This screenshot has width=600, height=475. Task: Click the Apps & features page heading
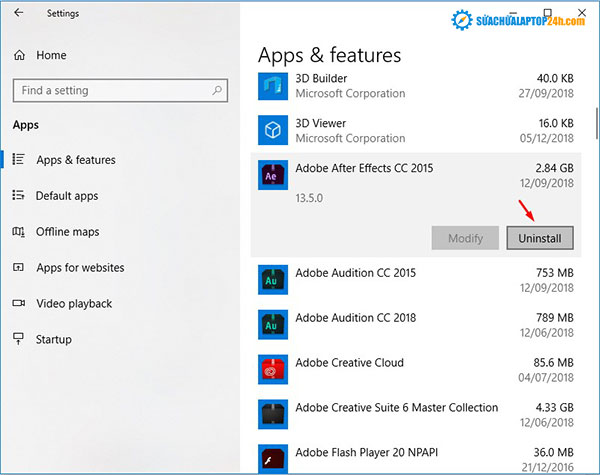pos(329,55)
